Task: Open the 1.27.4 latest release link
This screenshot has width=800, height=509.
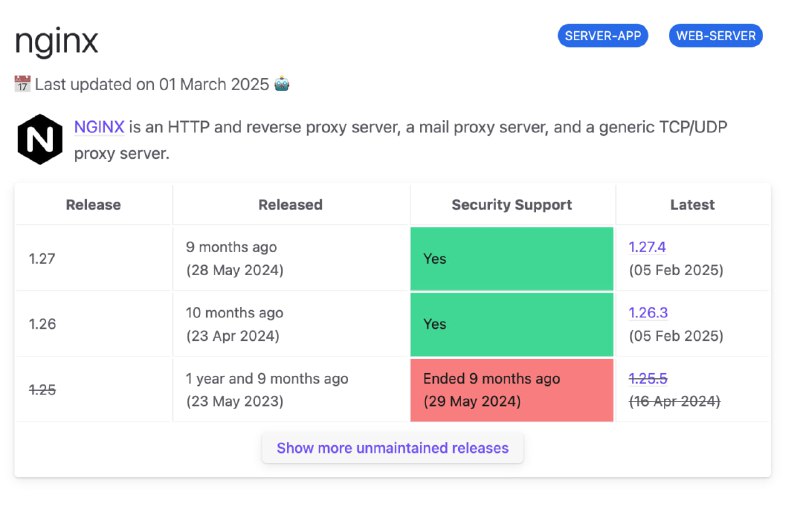Action: 647,247
